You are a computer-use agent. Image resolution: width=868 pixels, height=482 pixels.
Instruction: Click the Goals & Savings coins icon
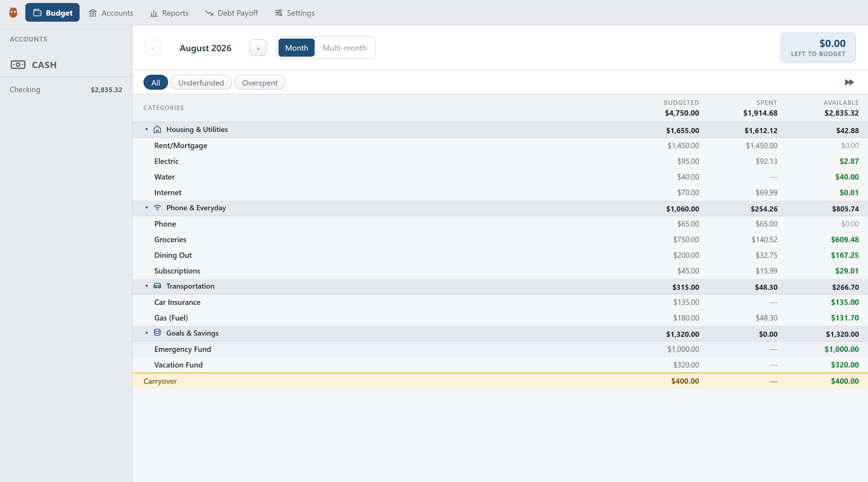coord(157,333)
